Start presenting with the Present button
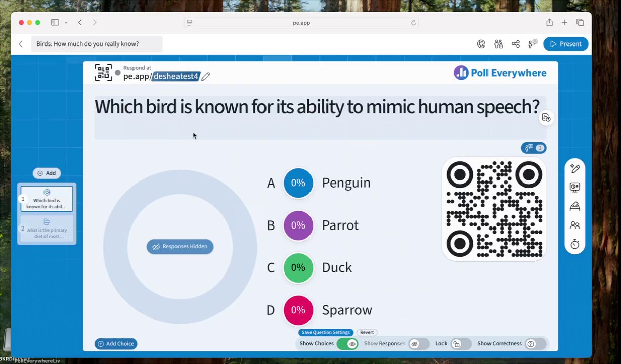The height and width of the screenshot is (364, 621). pos(566,44)
